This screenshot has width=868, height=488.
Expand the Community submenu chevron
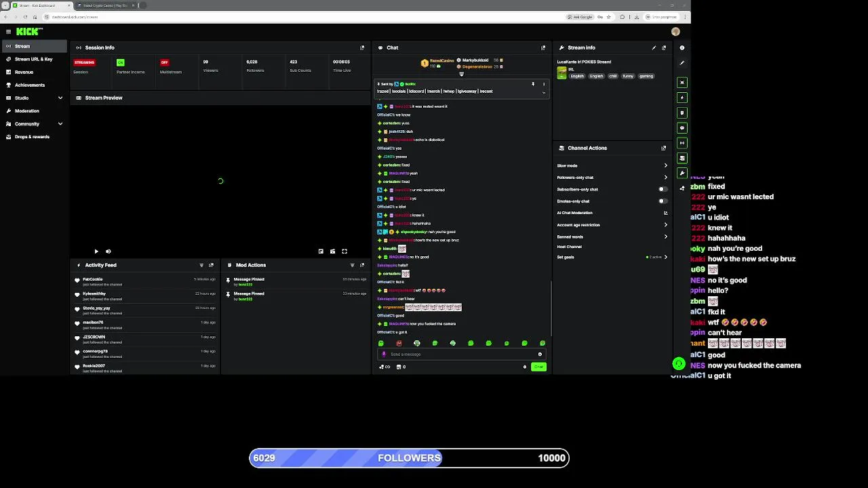click(x=60, y=123)
